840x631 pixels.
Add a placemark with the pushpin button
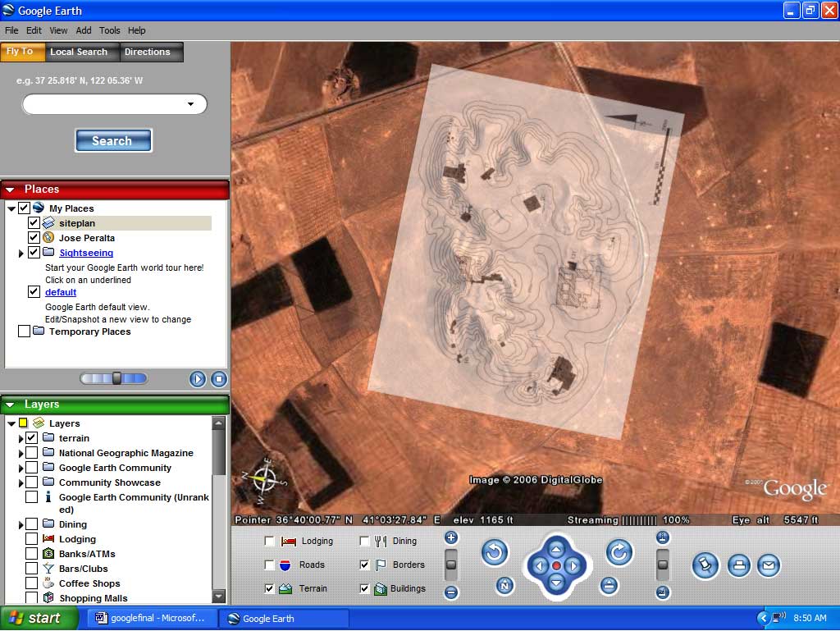705,565
